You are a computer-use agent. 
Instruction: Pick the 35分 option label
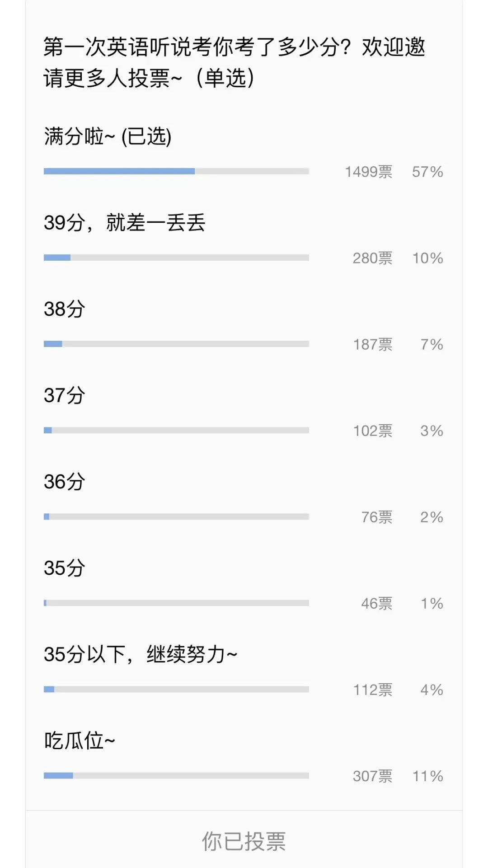click(65, 568)
